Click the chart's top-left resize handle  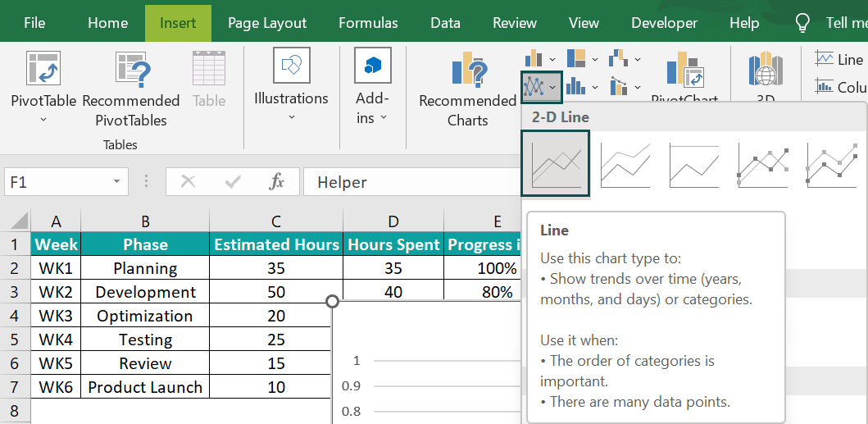coord(332,302)
